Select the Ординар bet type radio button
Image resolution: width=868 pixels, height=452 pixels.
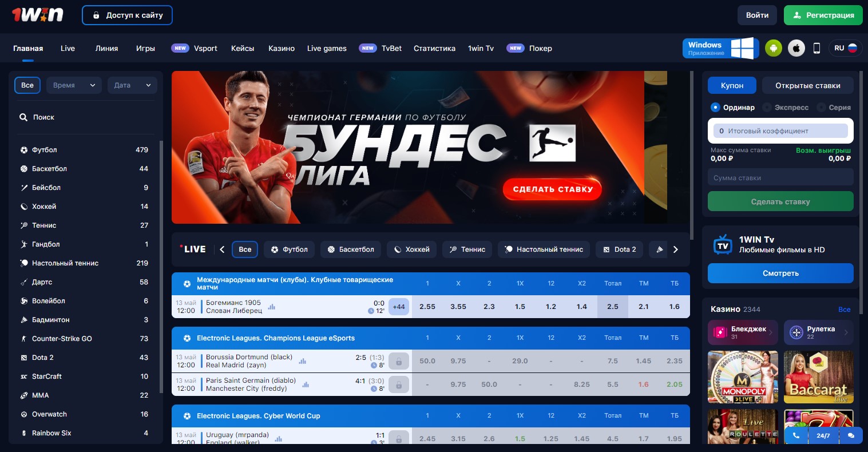coord(715,108)
